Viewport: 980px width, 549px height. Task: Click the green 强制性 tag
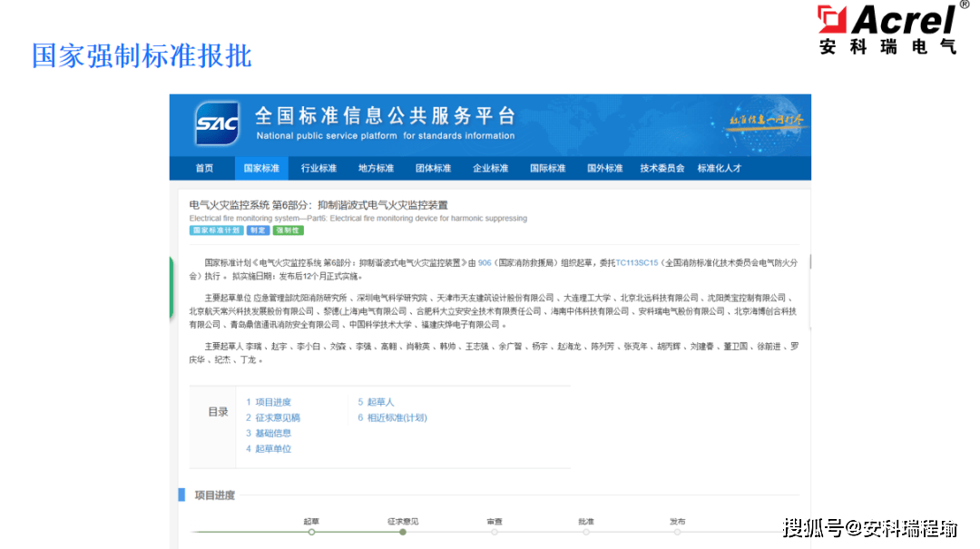pyautogui.click(x=288, y=230)
